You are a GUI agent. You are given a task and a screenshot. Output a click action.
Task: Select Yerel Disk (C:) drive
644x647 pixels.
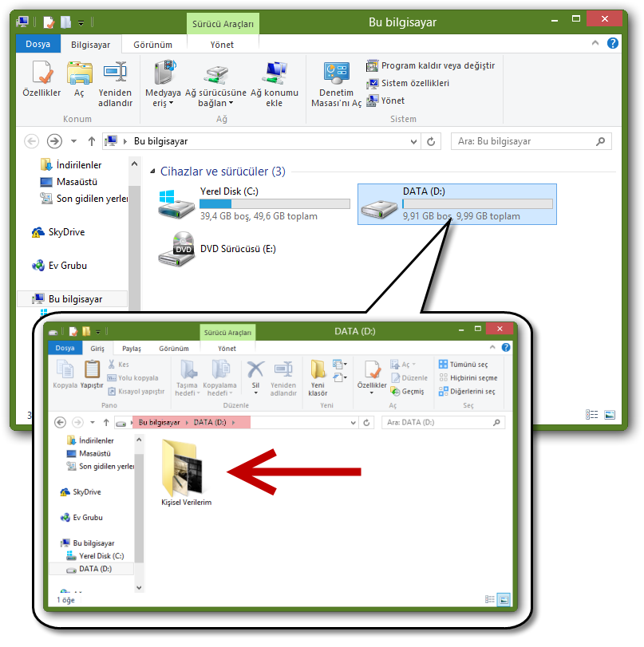click(x=254, y=204)
